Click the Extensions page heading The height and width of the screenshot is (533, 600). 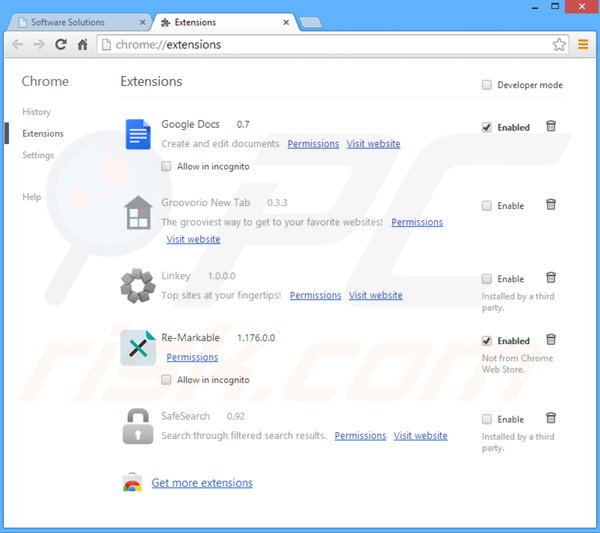151,81
